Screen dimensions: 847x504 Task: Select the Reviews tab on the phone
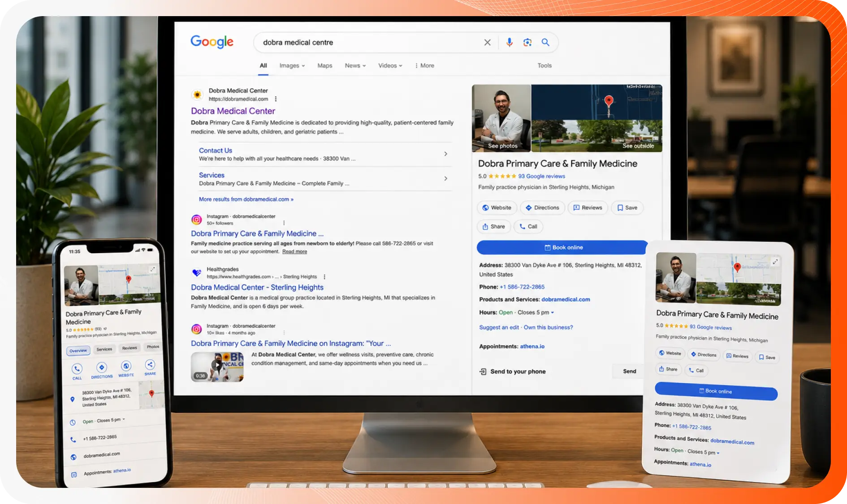pyautogui.click(x=130, y=348)
